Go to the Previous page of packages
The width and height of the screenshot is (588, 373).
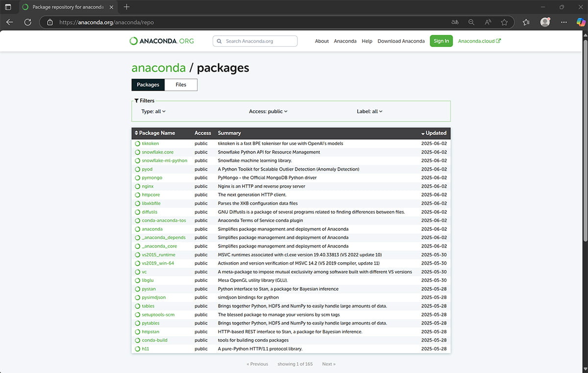257,364
